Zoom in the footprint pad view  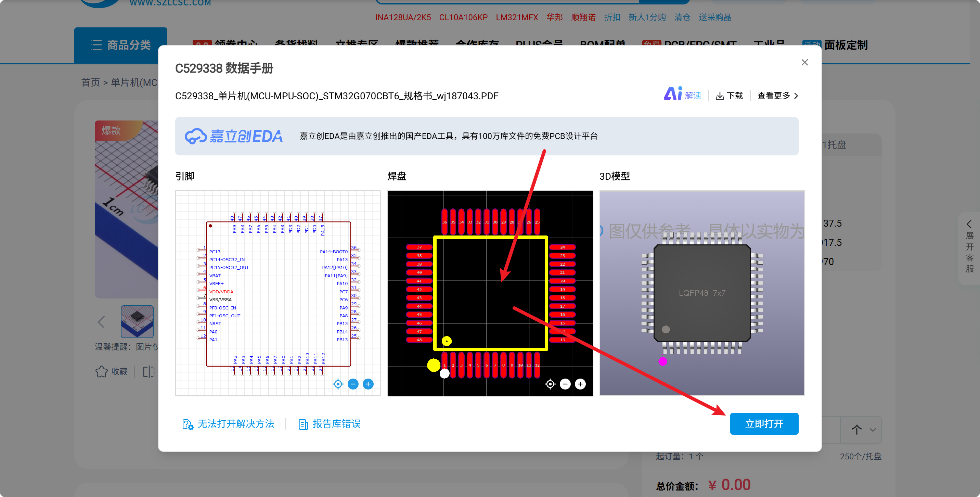tap(580, 384)
